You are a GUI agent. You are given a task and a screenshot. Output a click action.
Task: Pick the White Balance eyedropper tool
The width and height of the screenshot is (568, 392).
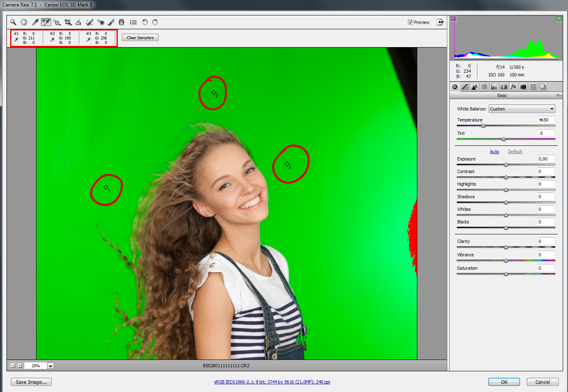coord(35,22)
